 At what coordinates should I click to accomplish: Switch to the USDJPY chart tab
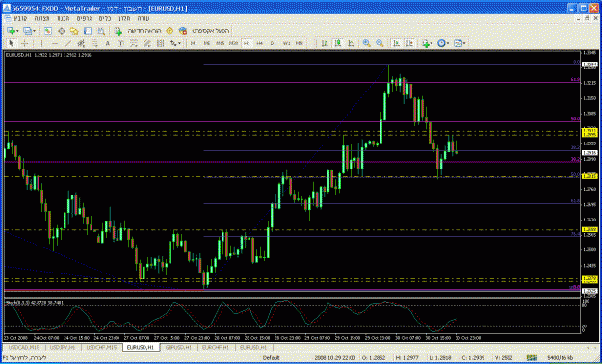(63, 347)
